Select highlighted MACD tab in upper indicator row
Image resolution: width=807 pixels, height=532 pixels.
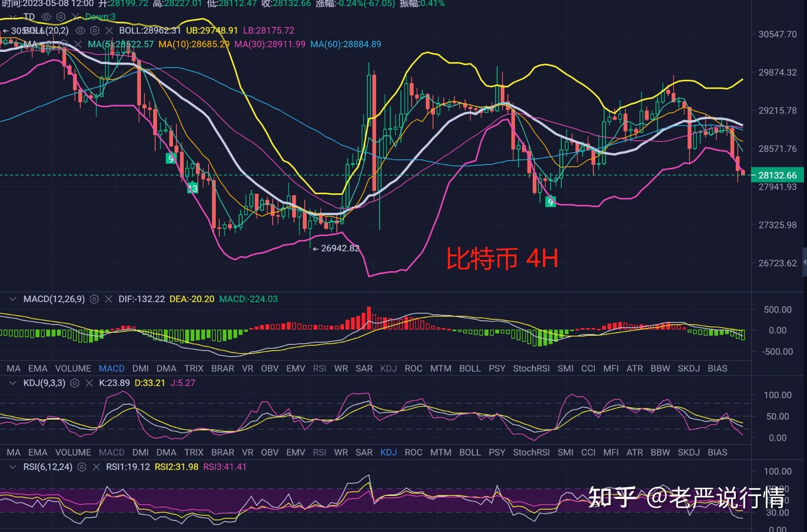[111, 368]
